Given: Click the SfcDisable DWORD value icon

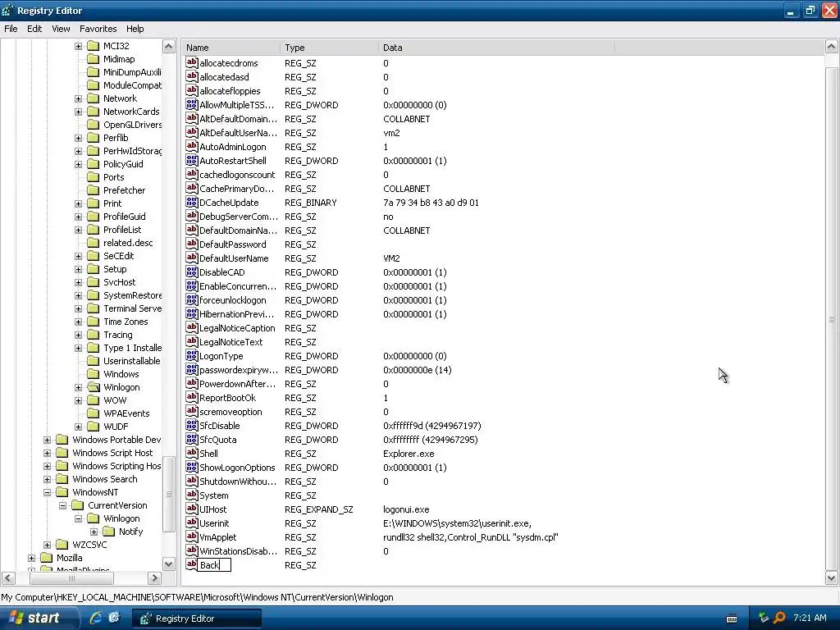Looking at the screenshot, I should pos(192,425).
